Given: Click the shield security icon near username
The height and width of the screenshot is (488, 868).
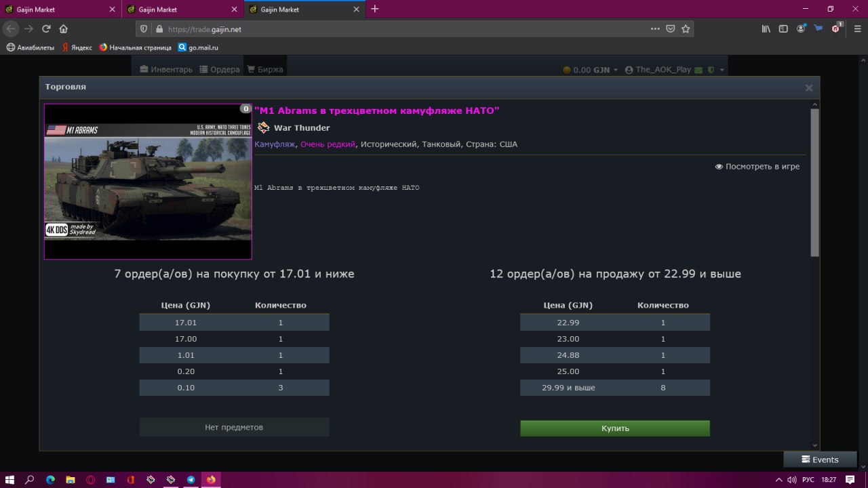Looking at the screenshot, I should tap(711, 70).
